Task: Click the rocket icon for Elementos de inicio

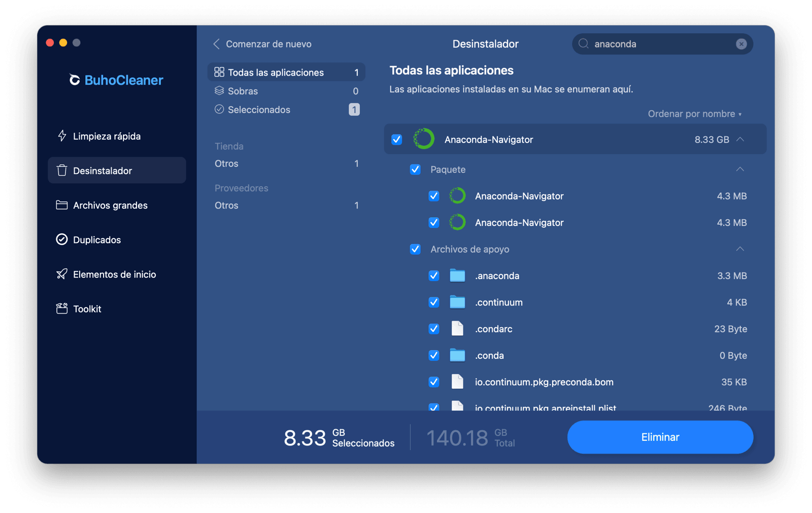Action: 62,274
